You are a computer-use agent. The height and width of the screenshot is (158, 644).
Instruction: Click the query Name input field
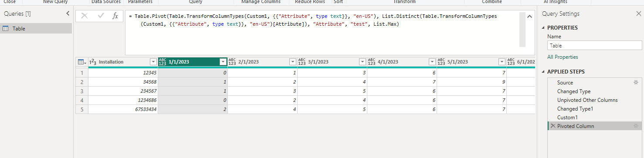pos(595,45)
